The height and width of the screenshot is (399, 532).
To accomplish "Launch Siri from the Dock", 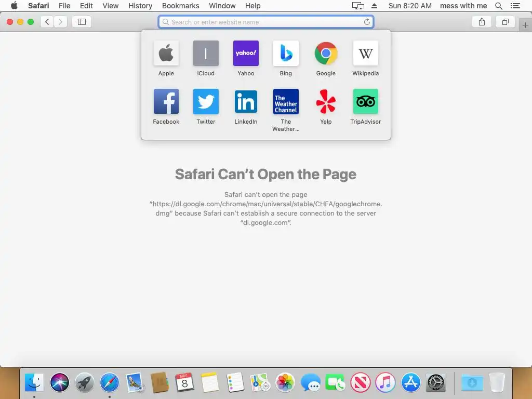I will [x=59, y=382].
